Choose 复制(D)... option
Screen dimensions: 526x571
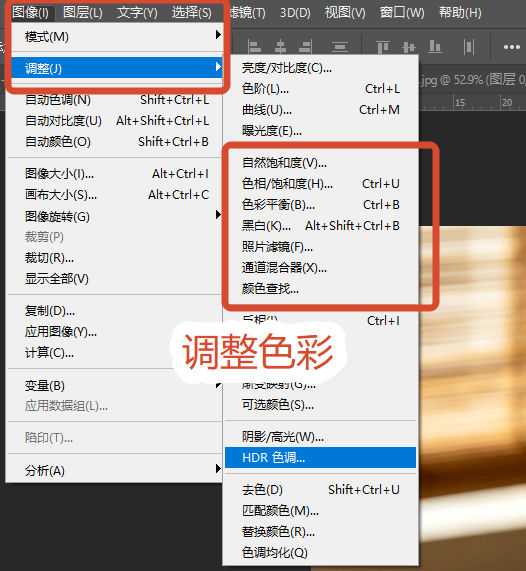tap(115, 311)
